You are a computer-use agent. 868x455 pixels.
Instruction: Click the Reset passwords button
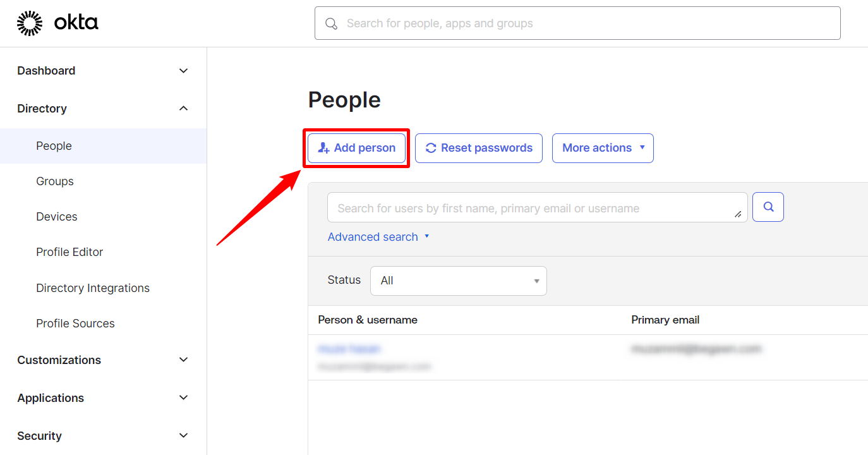click(x=479, y=148)
